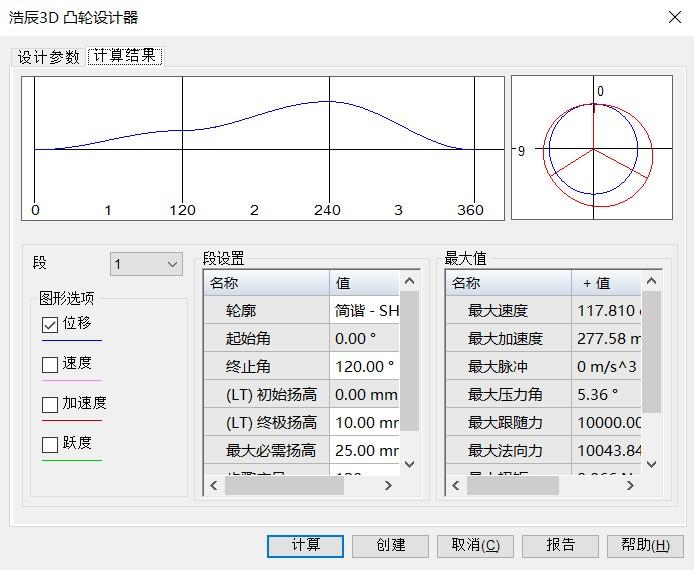The height and width of the screenshot is (570, 694).
Task: Click the (LT) 终极扬高 value 10.00 mm
Action: [x=364, y=422]
